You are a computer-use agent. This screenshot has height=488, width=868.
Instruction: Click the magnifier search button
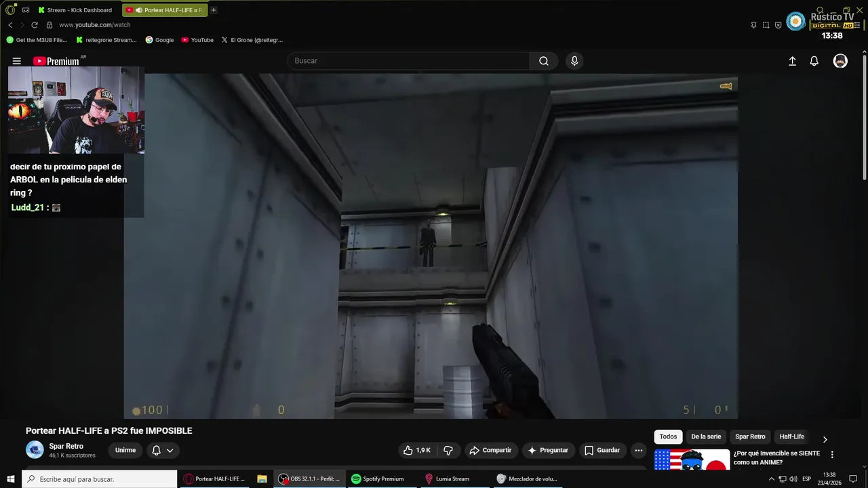click(544, 61)
